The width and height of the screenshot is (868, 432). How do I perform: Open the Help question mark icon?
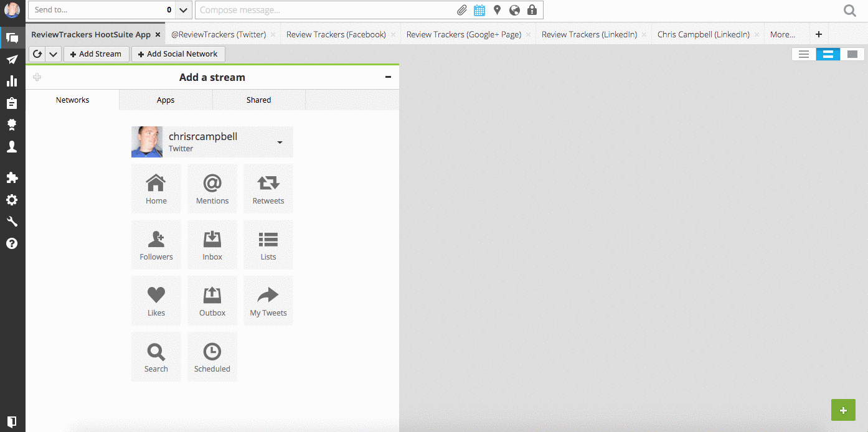[x=12, y=243]
